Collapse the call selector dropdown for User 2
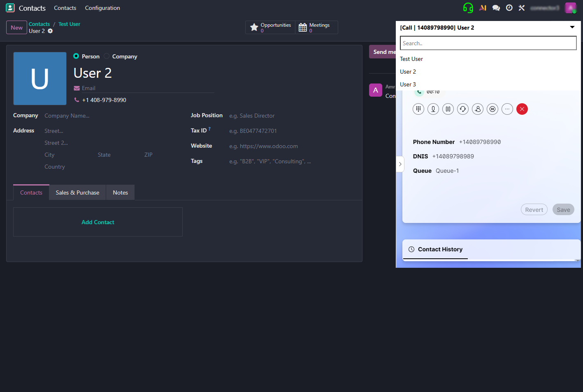Viewport: 583px width, 392px height. tap(572, 27)
